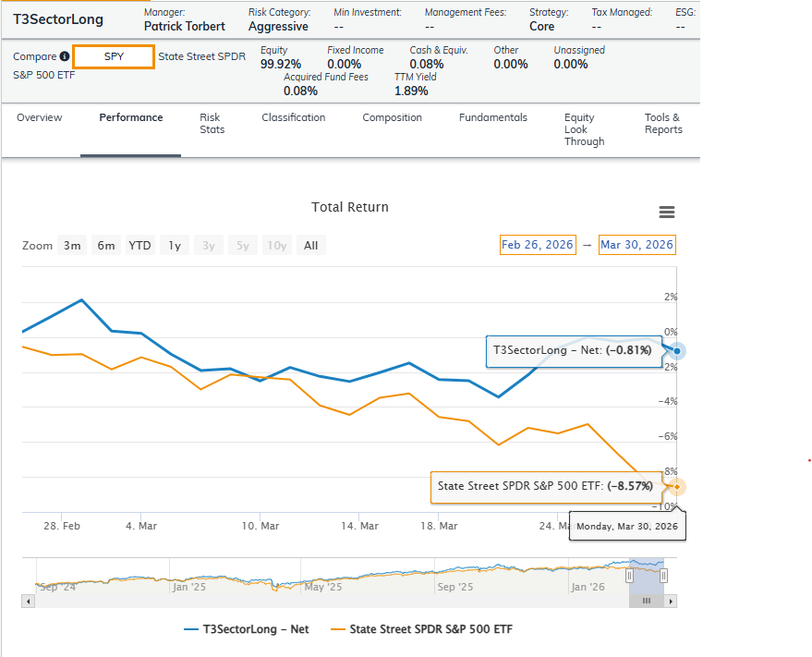Click the SPY line end marker
Image resolution: width=812 pixels, height=657 pixels.
pos(677,486)
